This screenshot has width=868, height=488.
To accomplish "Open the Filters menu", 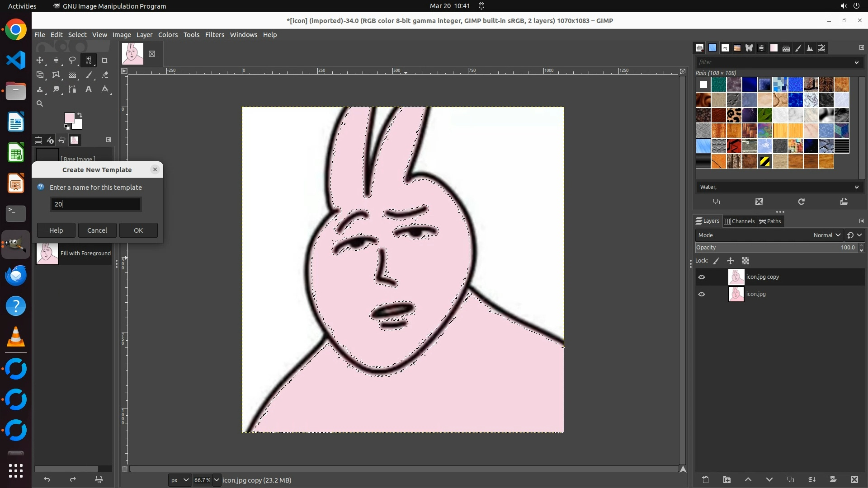I will click(x=214, y=35).
